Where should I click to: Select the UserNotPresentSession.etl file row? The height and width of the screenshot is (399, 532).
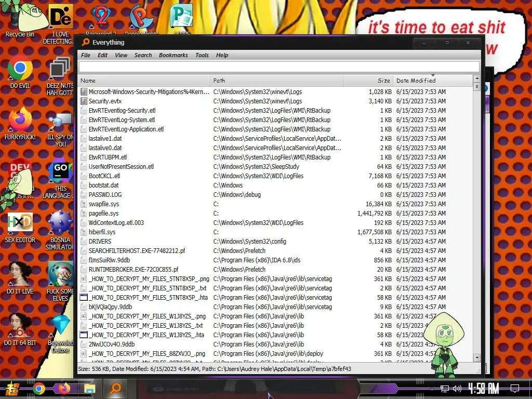pyautogui.click(x=275, y=167)
